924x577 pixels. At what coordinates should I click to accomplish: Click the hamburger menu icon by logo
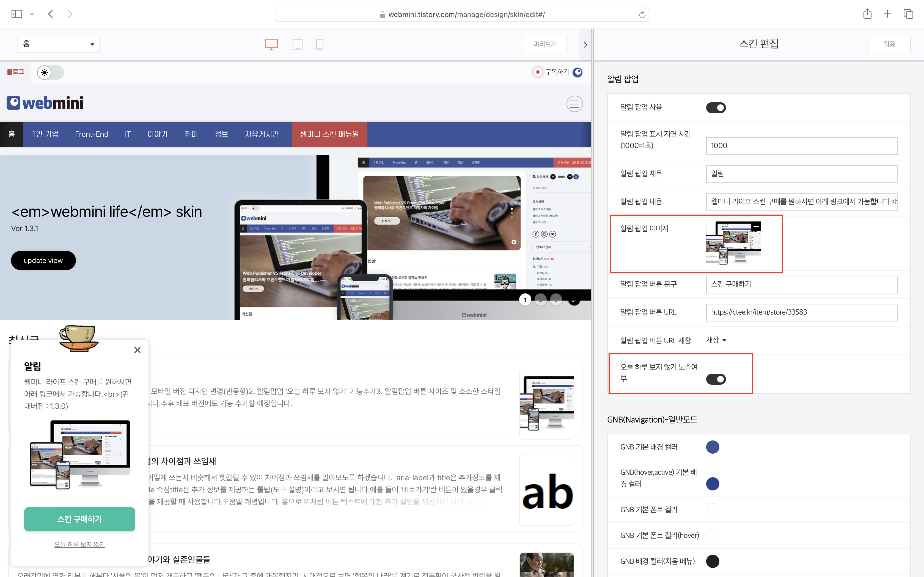coord(574,104)
